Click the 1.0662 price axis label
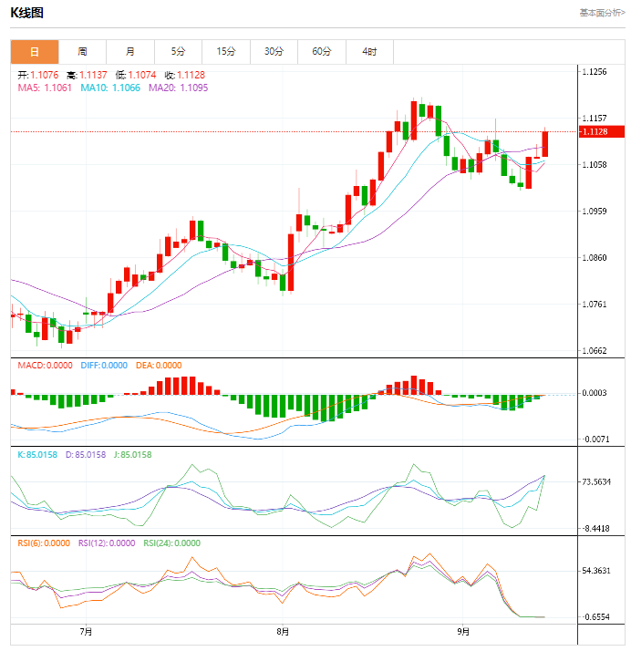 (595, 350)
